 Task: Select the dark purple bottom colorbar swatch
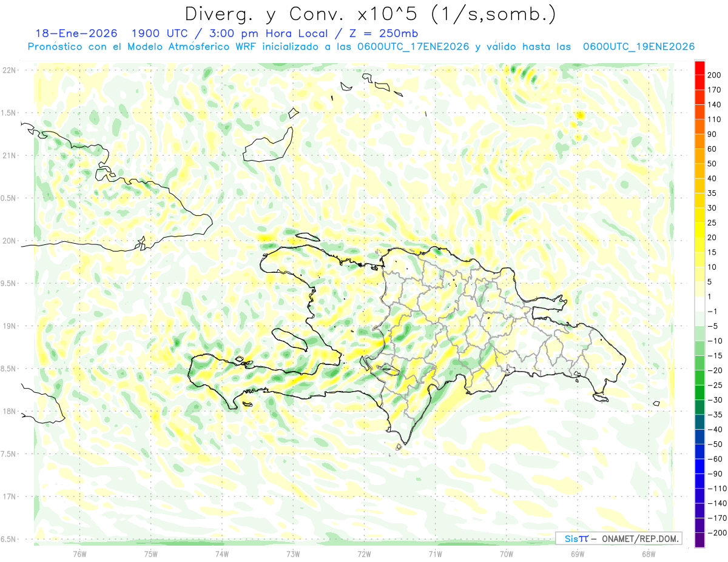pos(699,541)
